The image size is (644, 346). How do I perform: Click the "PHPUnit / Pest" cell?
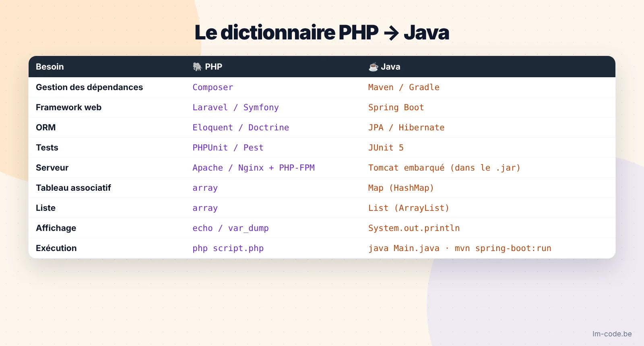tap(228, 148)
